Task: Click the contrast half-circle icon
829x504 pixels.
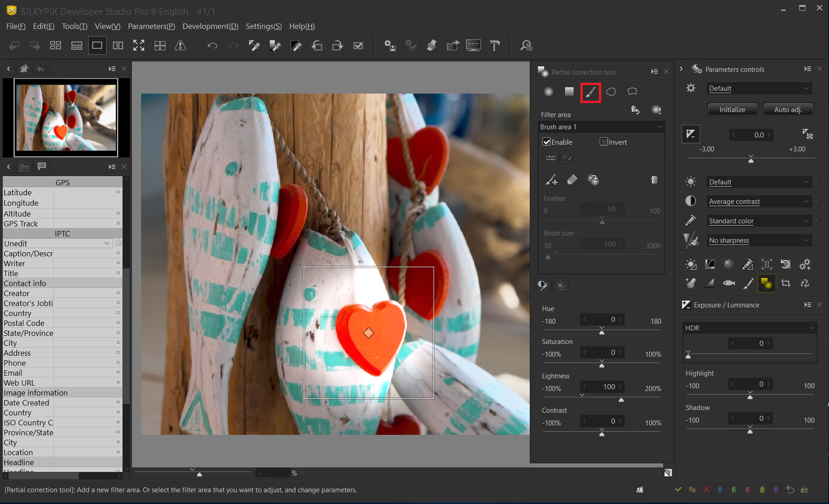Action: tap(691, 202)
